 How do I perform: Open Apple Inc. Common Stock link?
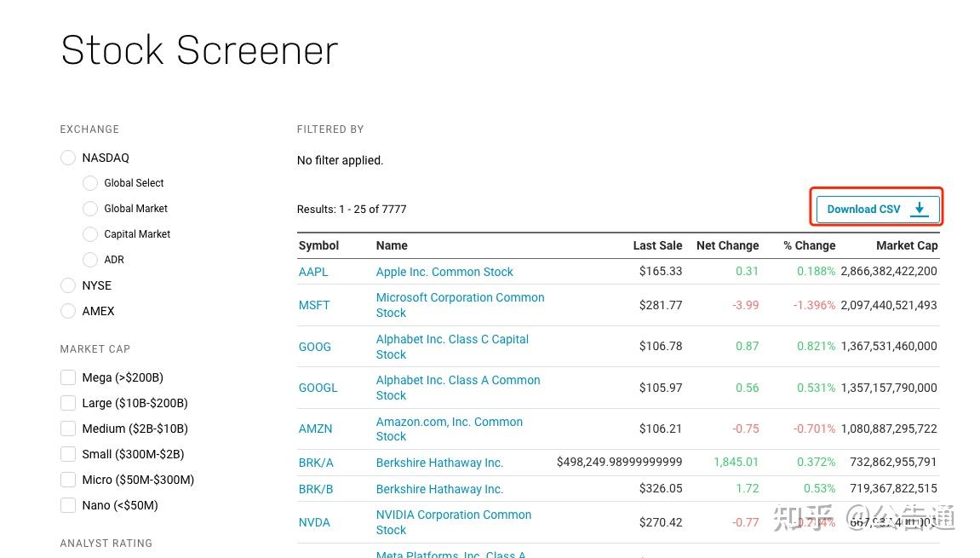click(444, 272)
